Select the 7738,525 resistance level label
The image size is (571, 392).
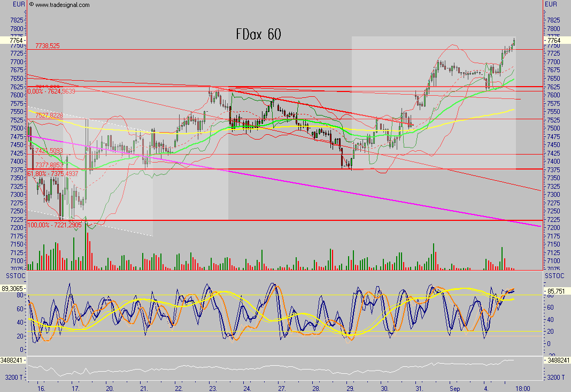(47, 47)
